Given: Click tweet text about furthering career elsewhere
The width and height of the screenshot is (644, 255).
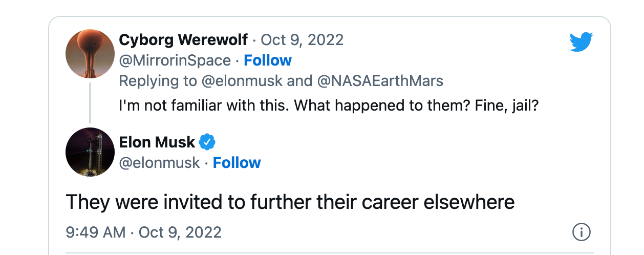Looking at the screenshot, I should coord(290,202).
